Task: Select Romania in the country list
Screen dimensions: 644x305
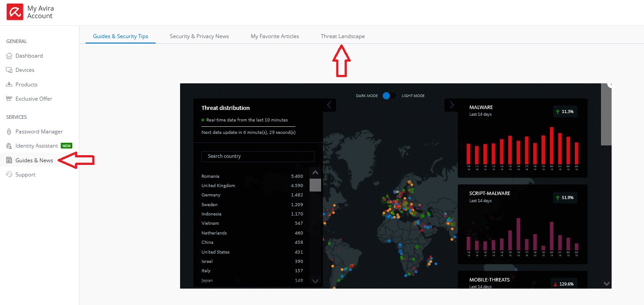Action: pos(210,176)
